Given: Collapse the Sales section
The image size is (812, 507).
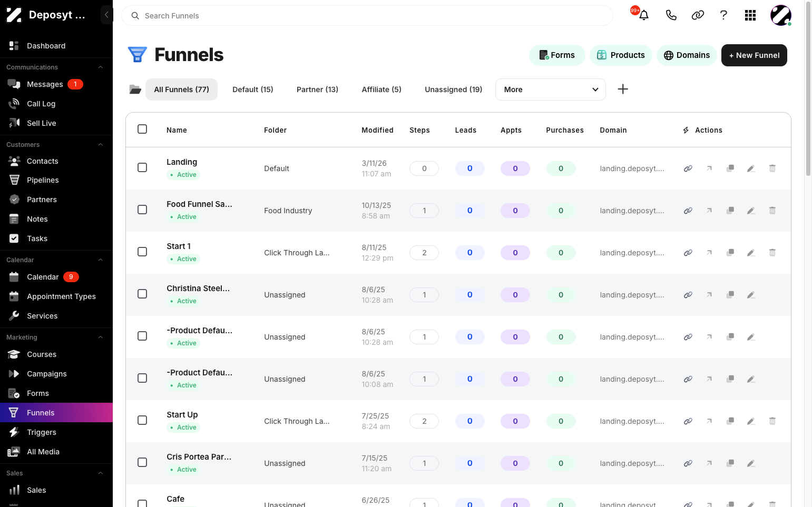Looking at the screenshot, I should (100, 473).
